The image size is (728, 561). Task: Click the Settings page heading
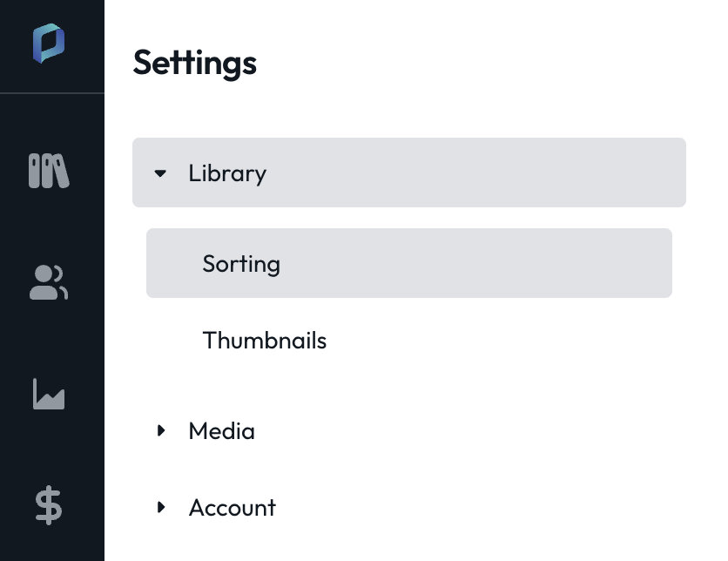click(x=194, y=64)
